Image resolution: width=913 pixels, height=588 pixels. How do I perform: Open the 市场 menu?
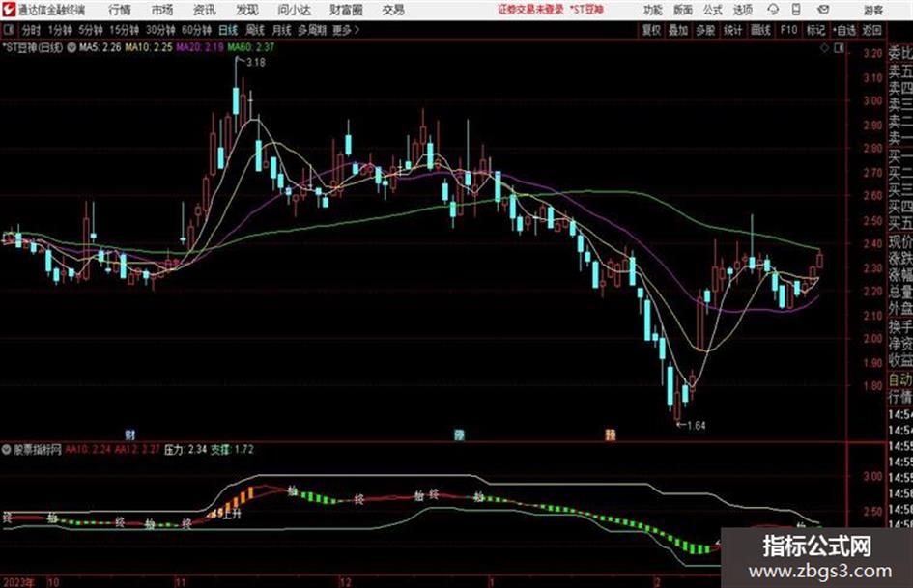[162, 10]
